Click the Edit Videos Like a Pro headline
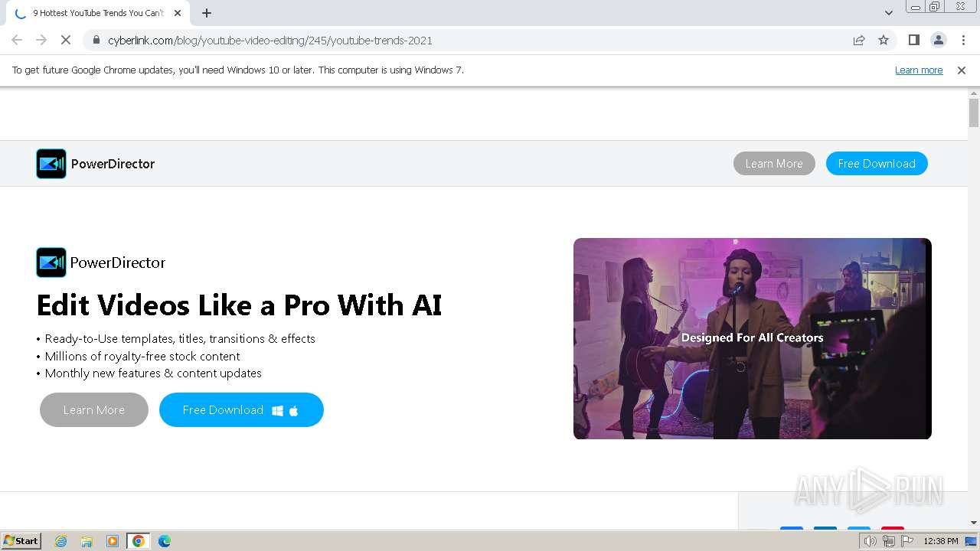This screenshot has width=980, height=551. pyautogui.click(x=239, y=305)
